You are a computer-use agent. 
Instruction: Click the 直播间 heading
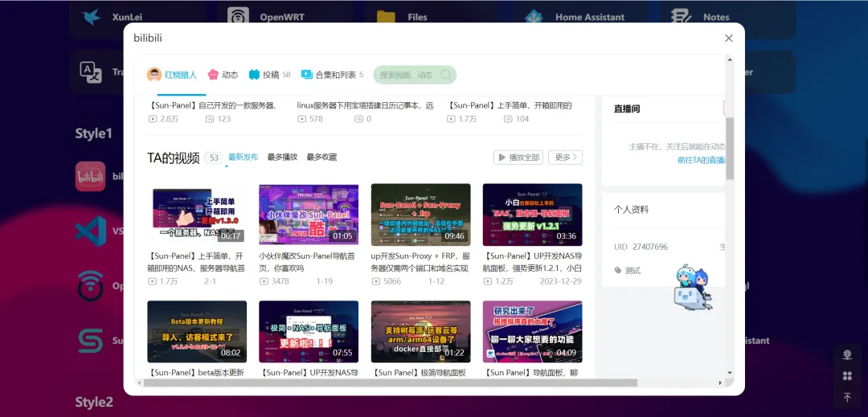tap(627, 109)
